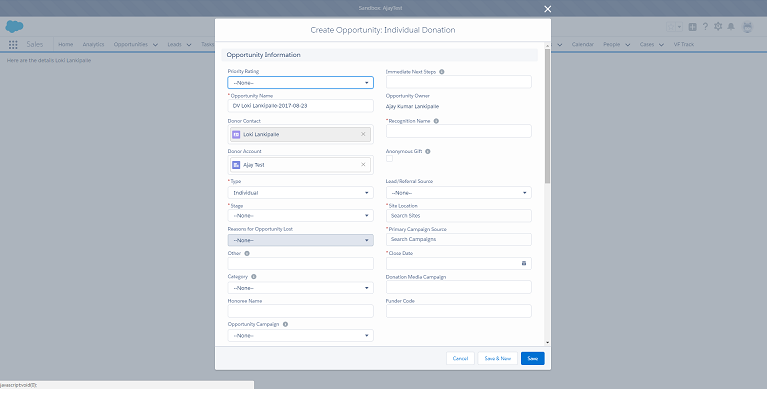Click the Ajay Kumar Lankipalle owner text

click(412, 106)
